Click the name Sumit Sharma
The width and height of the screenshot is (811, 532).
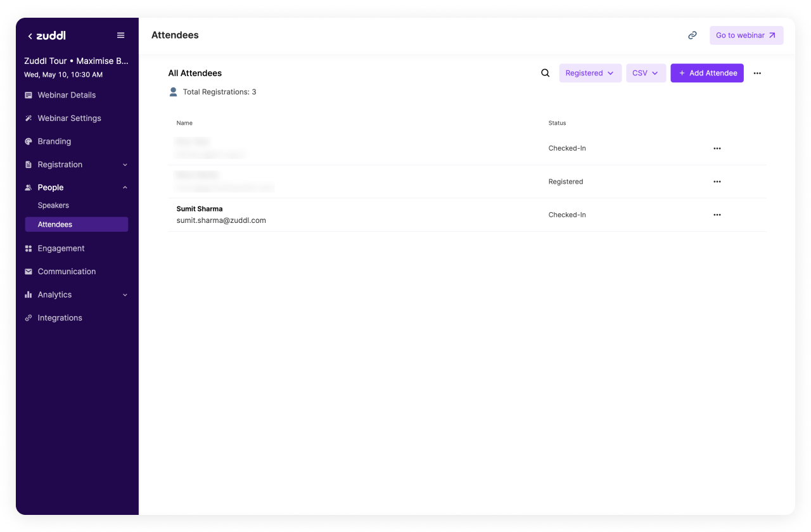[x=200, y=209]
